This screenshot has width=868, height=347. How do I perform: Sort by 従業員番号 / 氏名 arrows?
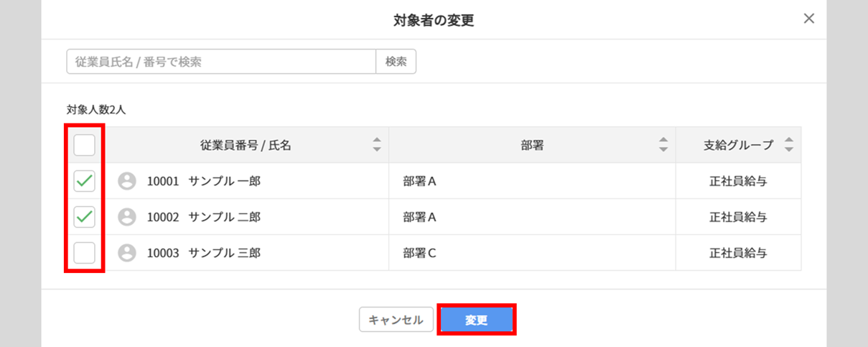(x=377, y=144)
